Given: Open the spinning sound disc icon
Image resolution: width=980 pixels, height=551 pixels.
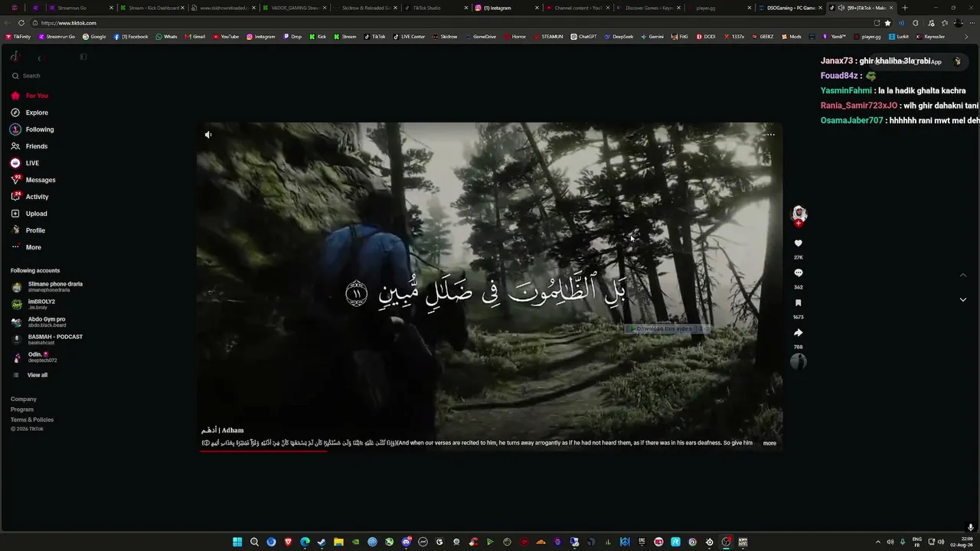Looking at the screenshot, I should point(798,362).
